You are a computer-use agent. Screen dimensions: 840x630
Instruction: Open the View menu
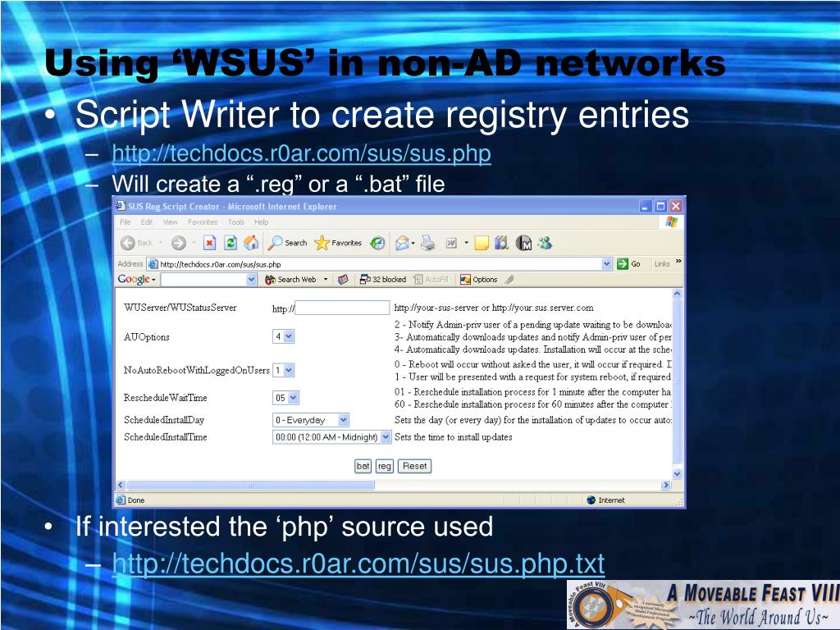pos(171,221)
